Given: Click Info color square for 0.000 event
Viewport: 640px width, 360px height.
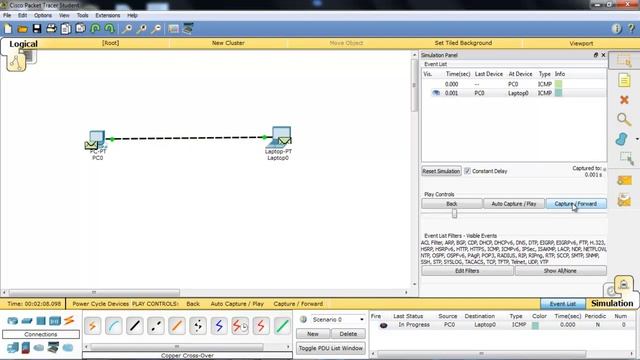Looking at the screenshot, I should [558, 84].
